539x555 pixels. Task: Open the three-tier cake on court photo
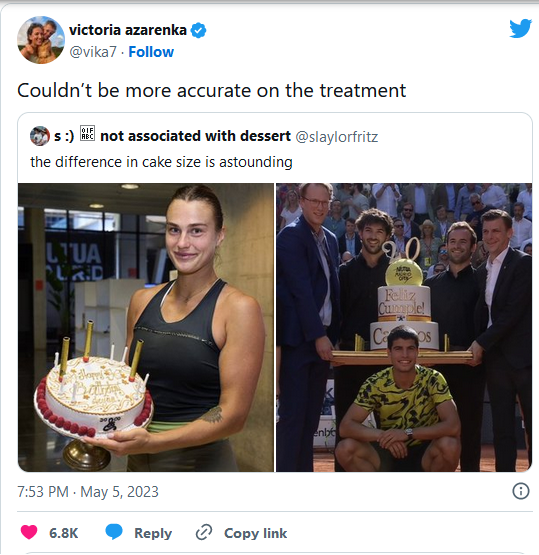click(404, 327)
